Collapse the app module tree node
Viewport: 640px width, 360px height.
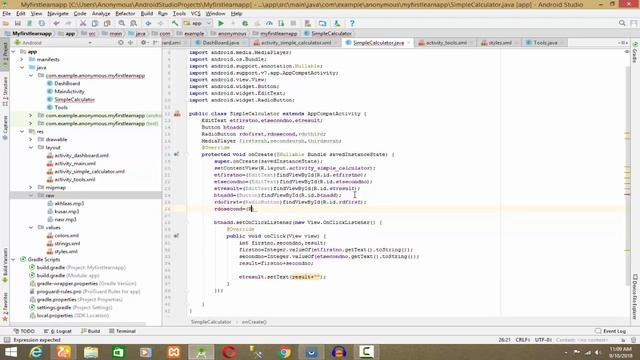[14, 52]
